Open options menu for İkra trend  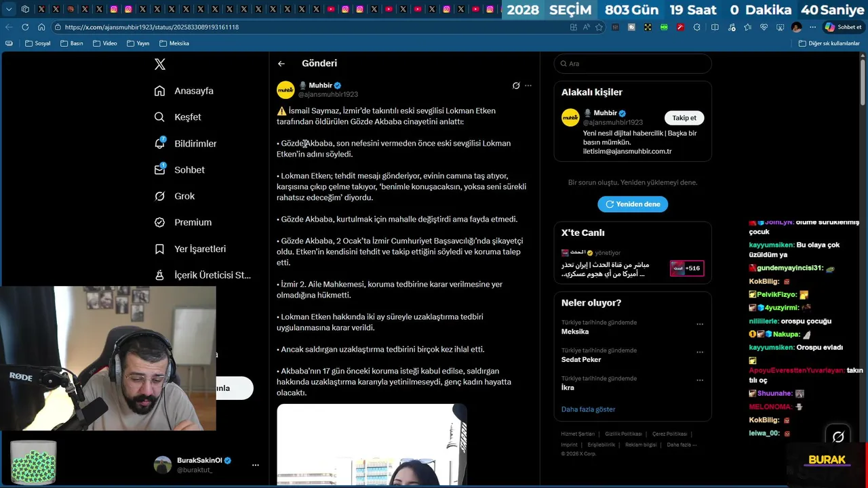(700, 380)
